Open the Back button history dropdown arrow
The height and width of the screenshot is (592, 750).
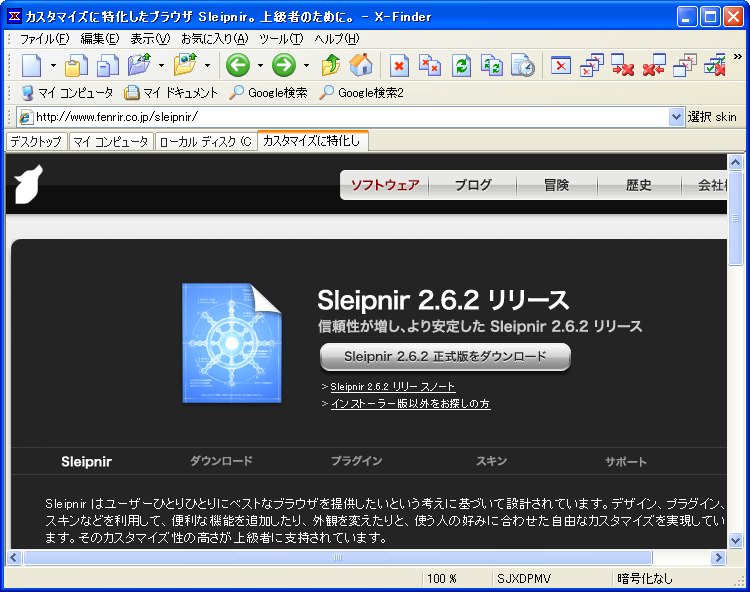260,66
